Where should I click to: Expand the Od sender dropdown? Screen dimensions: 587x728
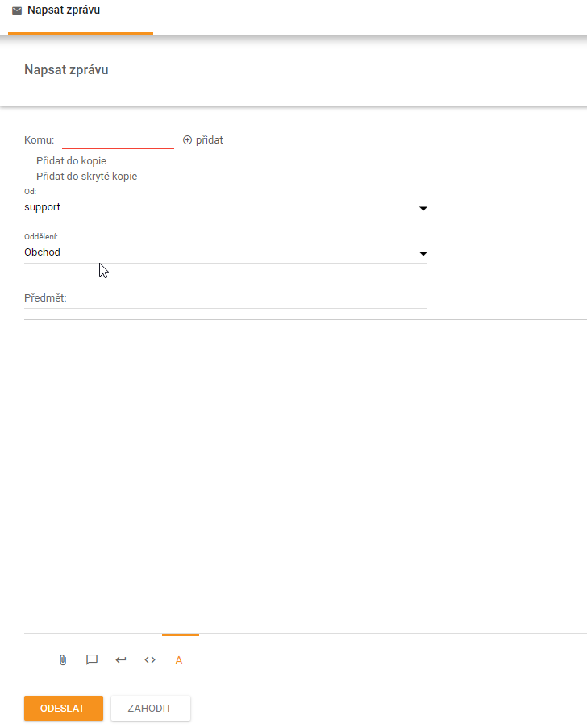click(423, 209)
